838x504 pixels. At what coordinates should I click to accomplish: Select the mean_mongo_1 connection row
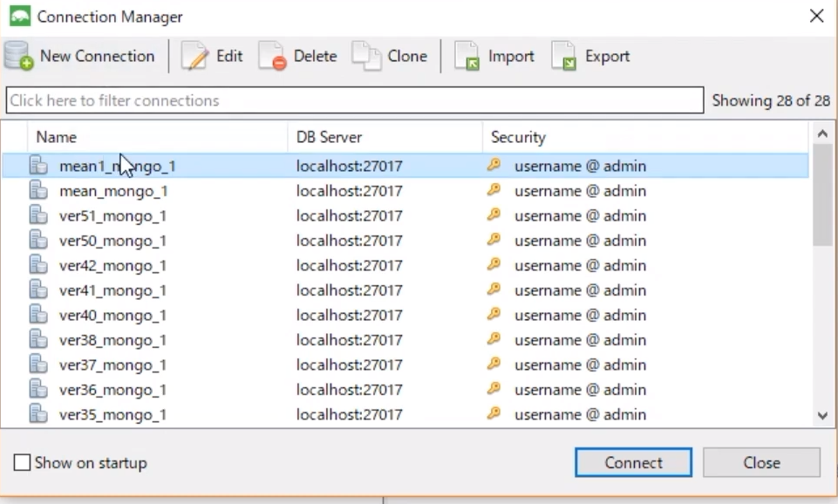point(405,191)
